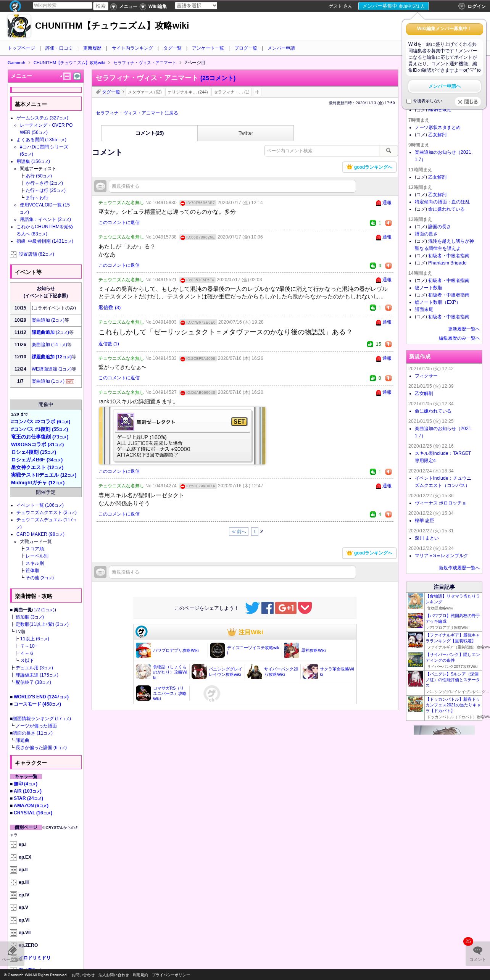Open the サイト内ランキング nav item
This screenshot has width=490, height=980.
pyautogui.click(x=132, y=48)
